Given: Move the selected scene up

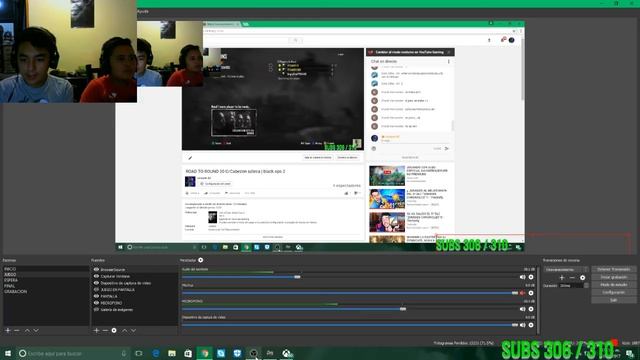Looking at the screenshot, I should coord(27,330).
